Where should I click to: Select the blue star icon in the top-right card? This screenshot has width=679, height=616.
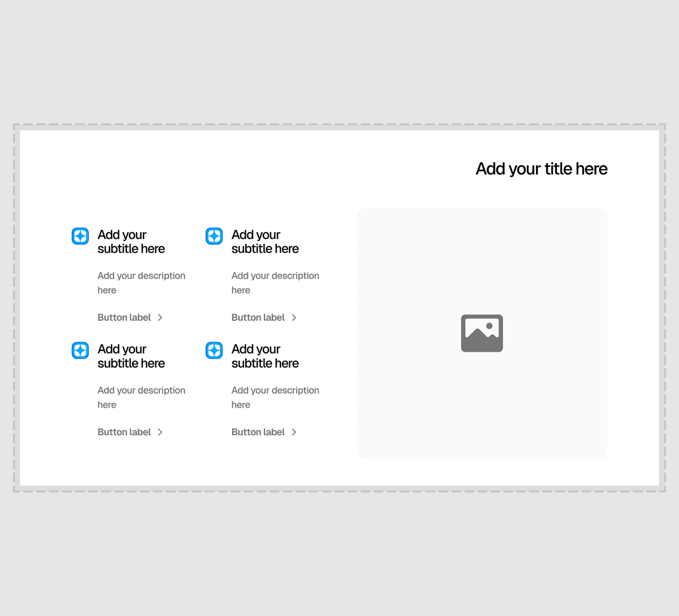214,236
